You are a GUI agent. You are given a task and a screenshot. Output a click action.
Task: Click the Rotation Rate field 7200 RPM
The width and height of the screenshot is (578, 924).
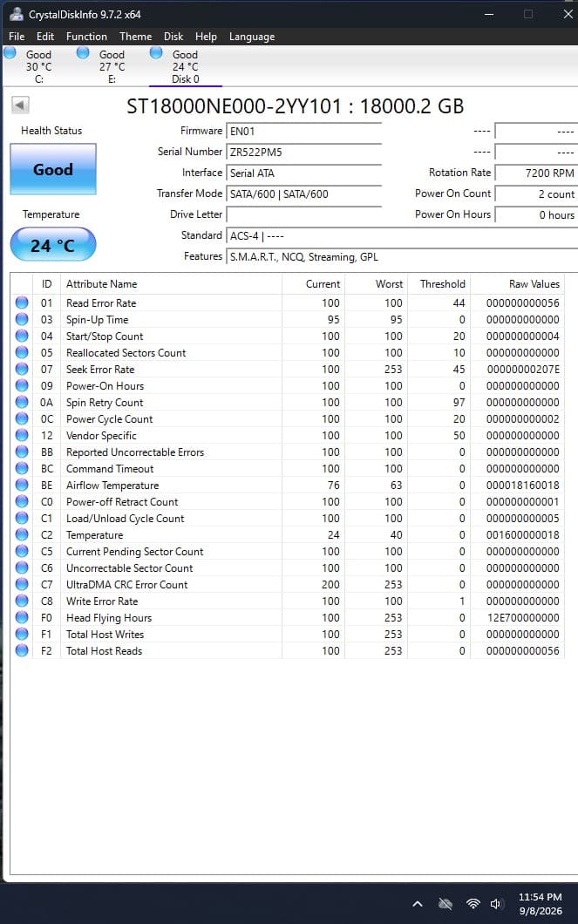tap(536, 173)
